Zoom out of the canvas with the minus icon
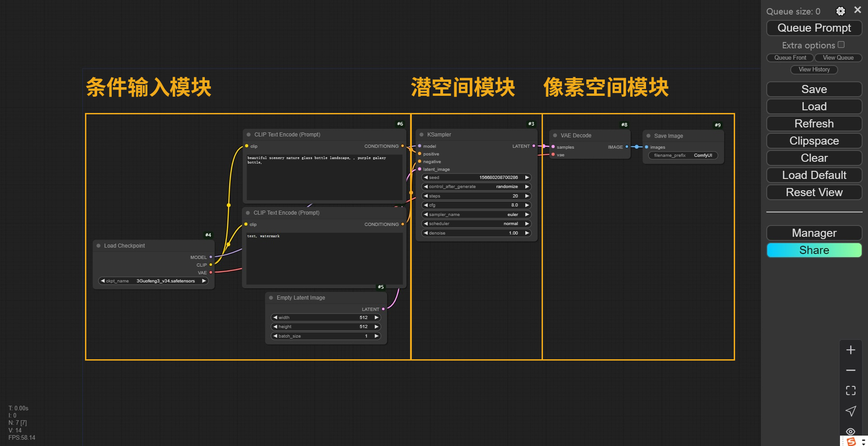The height and width of the screenshot is (446, 868). [851, 370]
